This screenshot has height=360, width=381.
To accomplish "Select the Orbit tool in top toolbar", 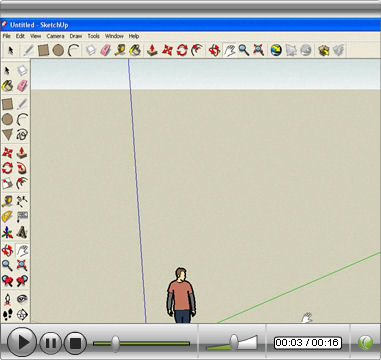I will (x=214, y=50).
